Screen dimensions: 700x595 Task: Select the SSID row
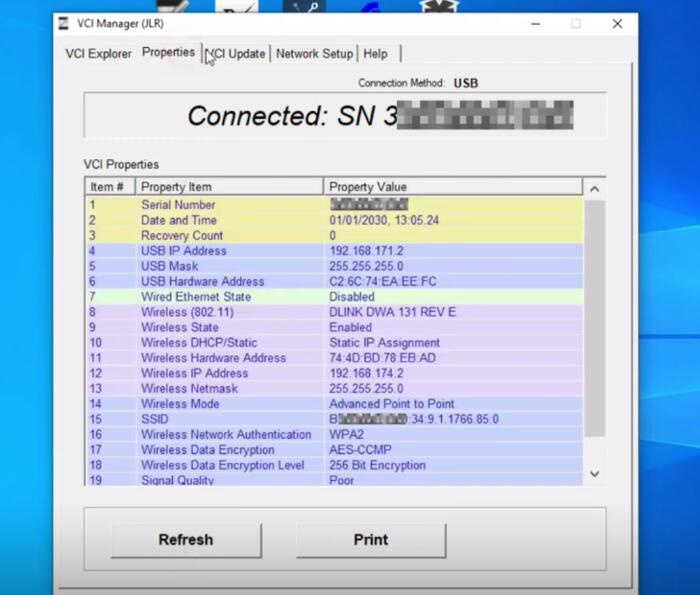click(334, 419)
